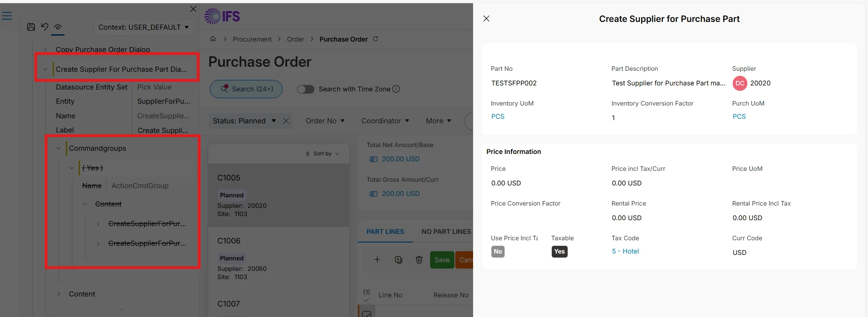Image resolution: width=868 pixels, height=317 pixels.
Task: Click the preview eye icon
Action: click(58, 27)
